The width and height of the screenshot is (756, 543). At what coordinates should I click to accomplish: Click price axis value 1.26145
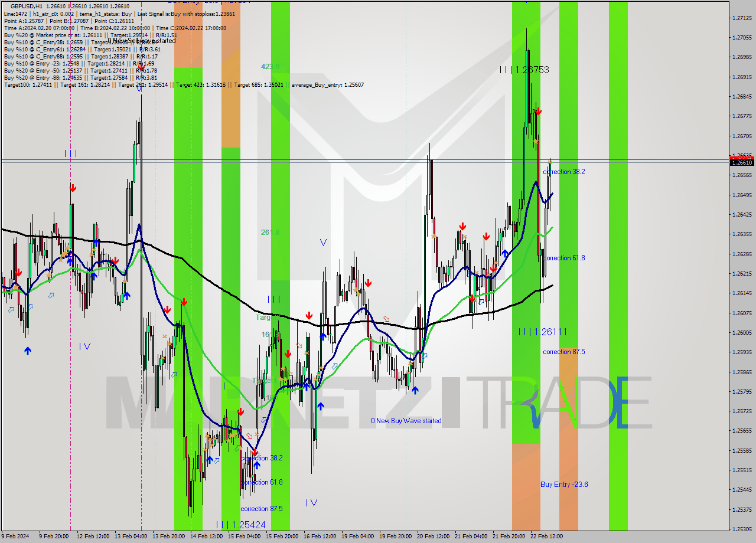click(x=741, y=293)
